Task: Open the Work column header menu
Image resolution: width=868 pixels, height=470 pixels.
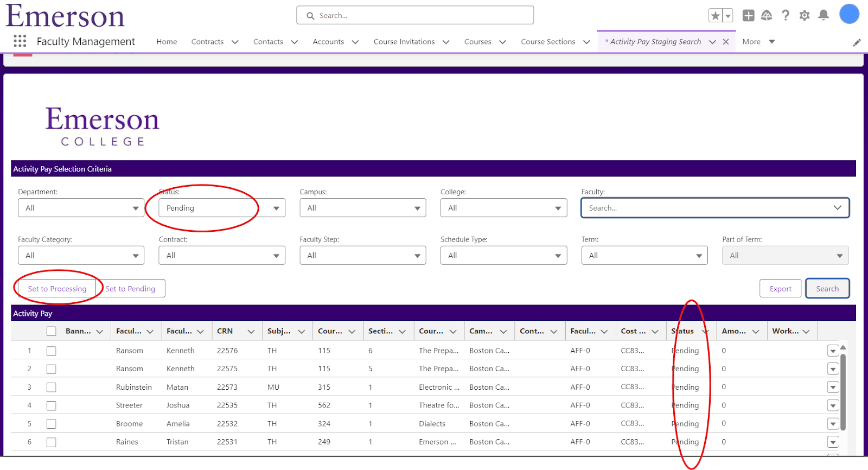Action: (x=807, y=332)
